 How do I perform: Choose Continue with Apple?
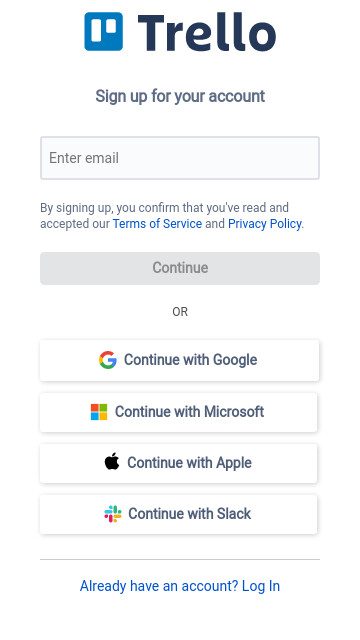point(178,463)
